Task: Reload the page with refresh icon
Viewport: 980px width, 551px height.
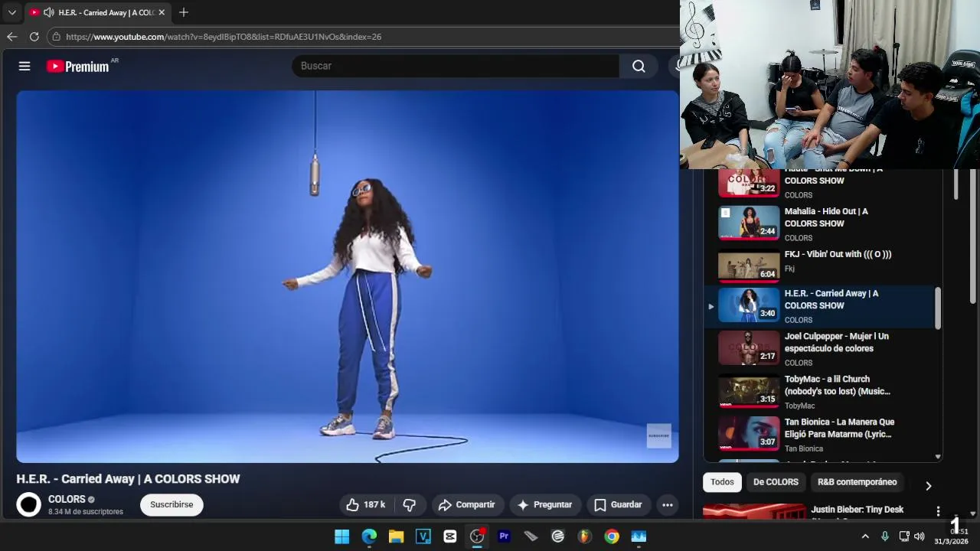Action: pyautogui.click(x=34, y=37)
